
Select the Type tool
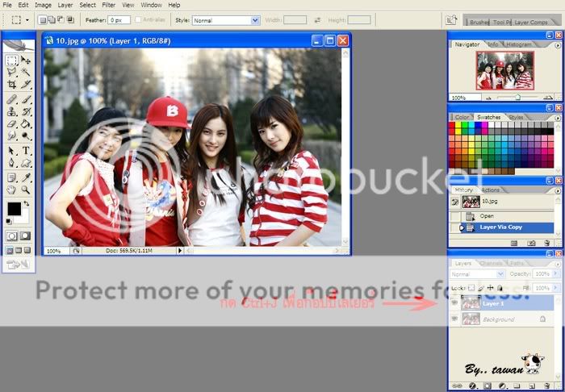[x=26, y=151]
